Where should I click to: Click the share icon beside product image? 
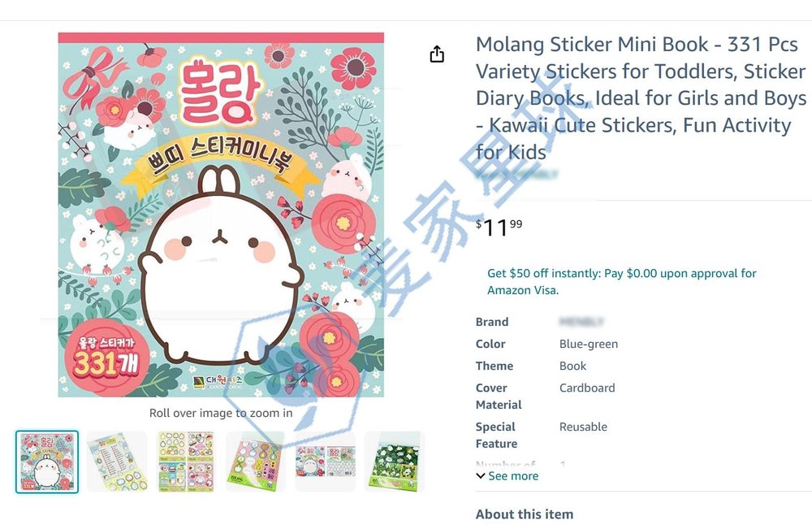tap(437, 54)
